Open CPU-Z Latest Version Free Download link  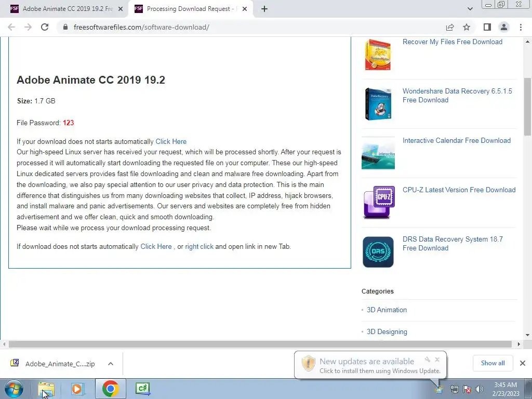[459, 190]
